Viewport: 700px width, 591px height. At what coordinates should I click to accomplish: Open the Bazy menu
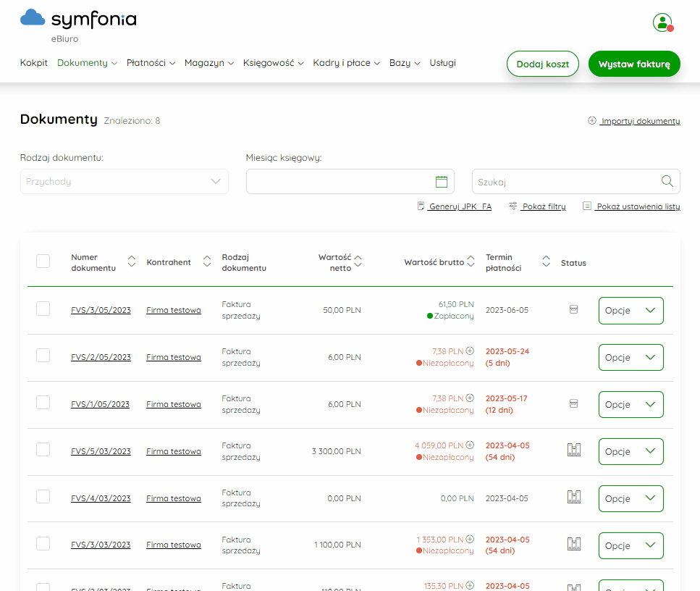coord(405,63)
